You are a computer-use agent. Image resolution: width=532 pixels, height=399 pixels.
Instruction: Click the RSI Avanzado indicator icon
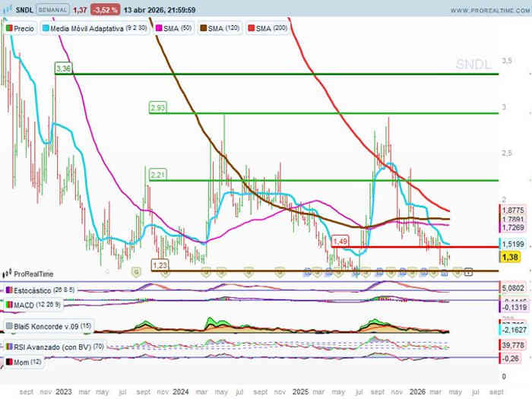pyautogui.click(x=8, y=347)
